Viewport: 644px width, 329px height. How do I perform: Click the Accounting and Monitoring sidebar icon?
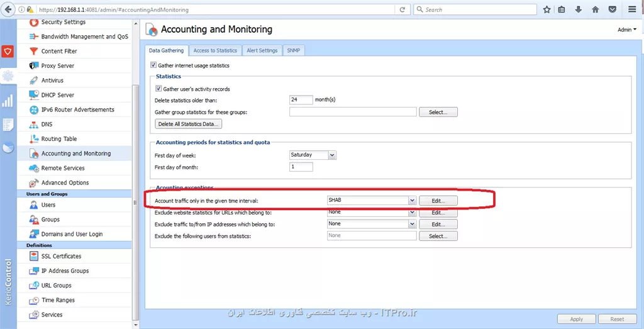34,153
